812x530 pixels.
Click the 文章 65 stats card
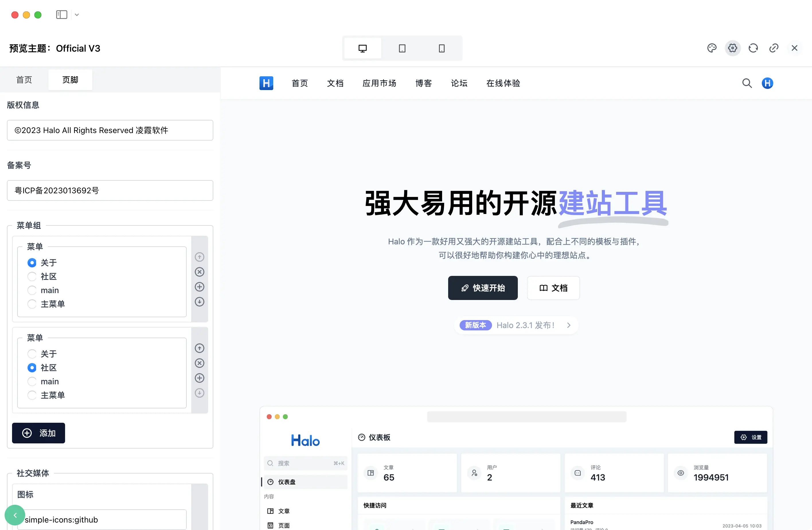[x=407, y=473]
